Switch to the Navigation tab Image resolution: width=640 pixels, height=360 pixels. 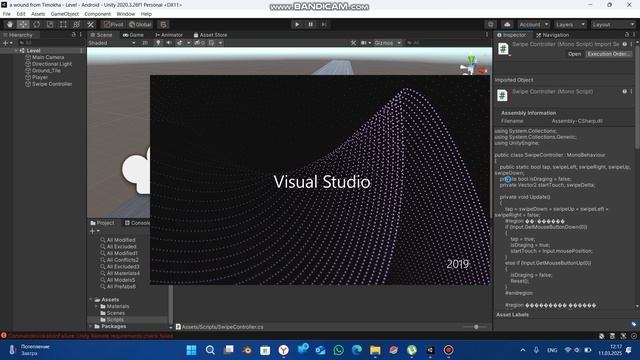552,35
